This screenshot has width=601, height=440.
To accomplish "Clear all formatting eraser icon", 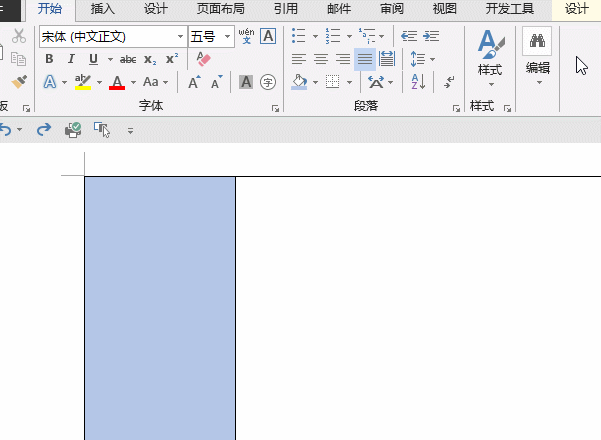I will [204, 59].
